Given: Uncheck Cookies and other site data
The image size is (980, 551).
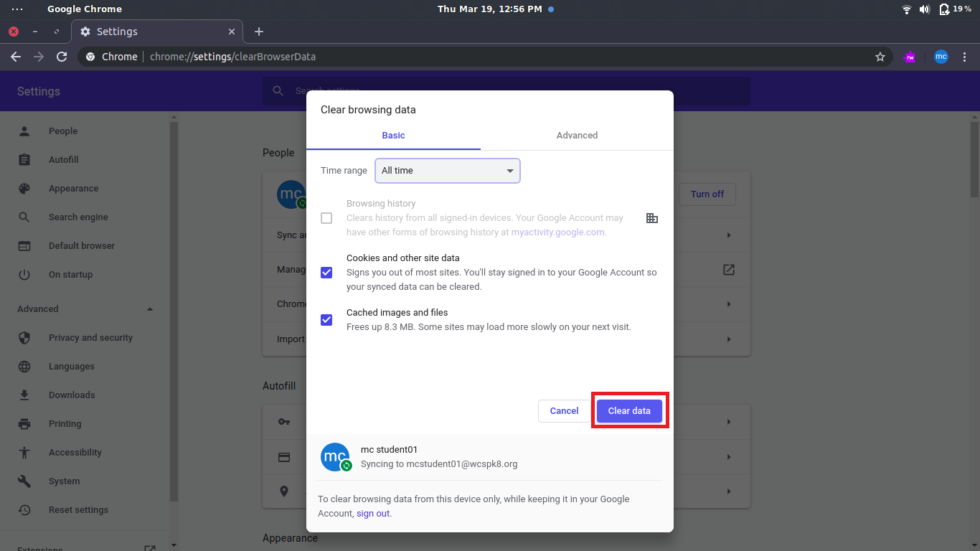Looking at the screenshot, I should tap(326, 273).
